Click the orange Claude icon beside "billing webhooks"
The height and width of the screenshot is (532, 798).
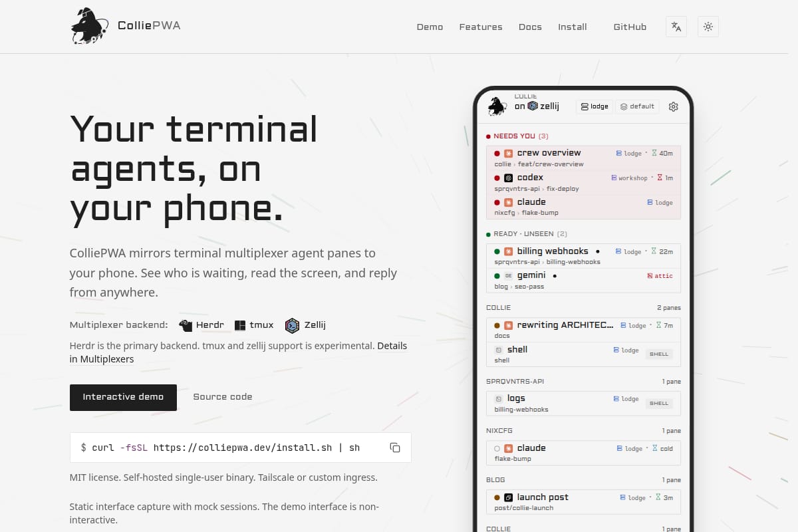(509, 251)
